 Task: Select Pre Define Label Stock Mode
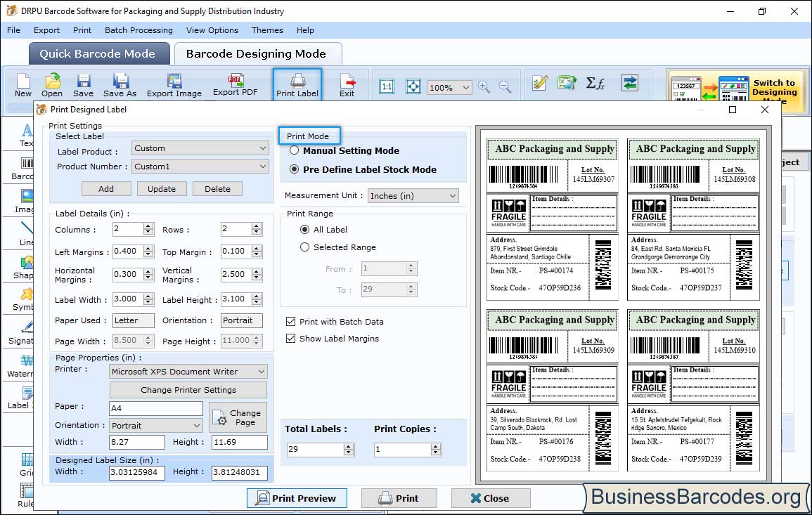294,169
